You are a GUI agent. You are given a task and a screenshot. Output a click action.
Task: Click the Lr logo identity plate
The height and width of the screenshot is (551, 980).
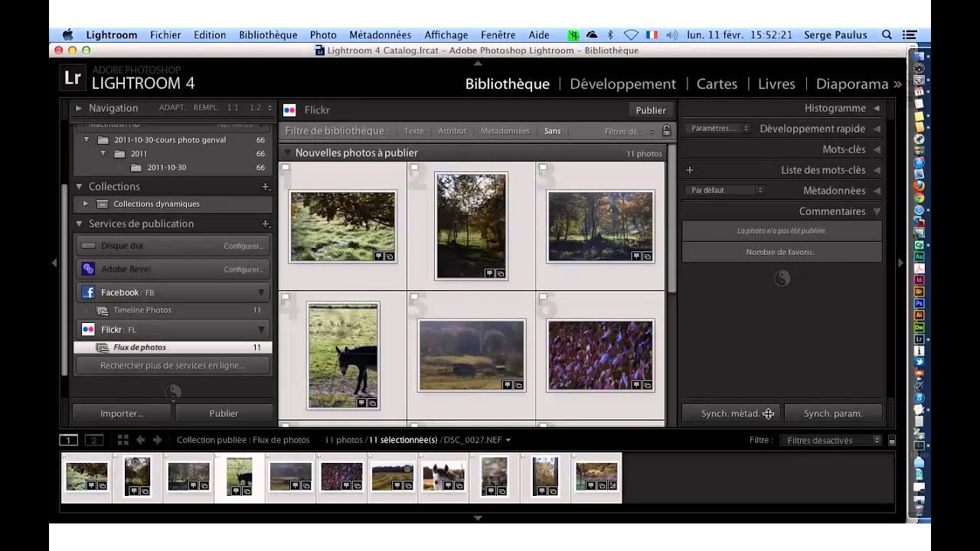pos(73,77)
